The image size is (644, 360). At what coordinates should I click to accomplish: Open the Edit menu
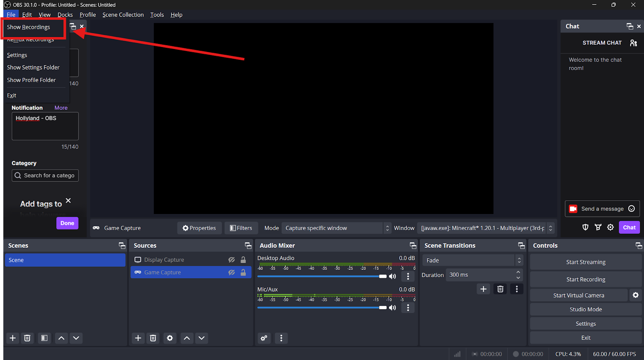coord(27,14)
